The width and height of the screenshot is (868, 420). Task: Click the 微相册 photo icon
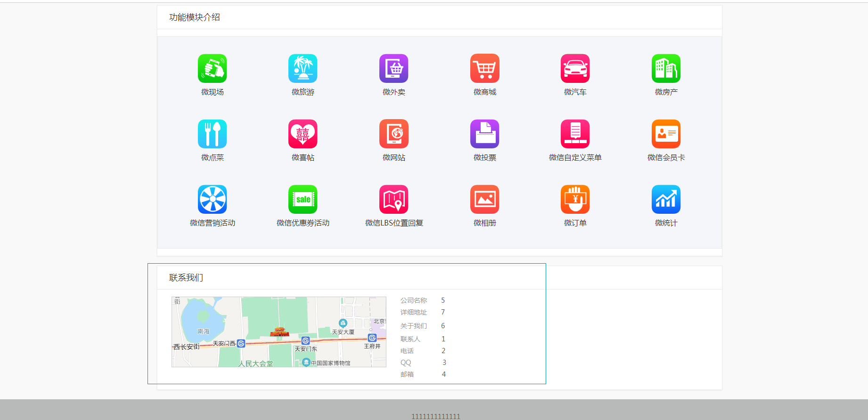[485, 199]
